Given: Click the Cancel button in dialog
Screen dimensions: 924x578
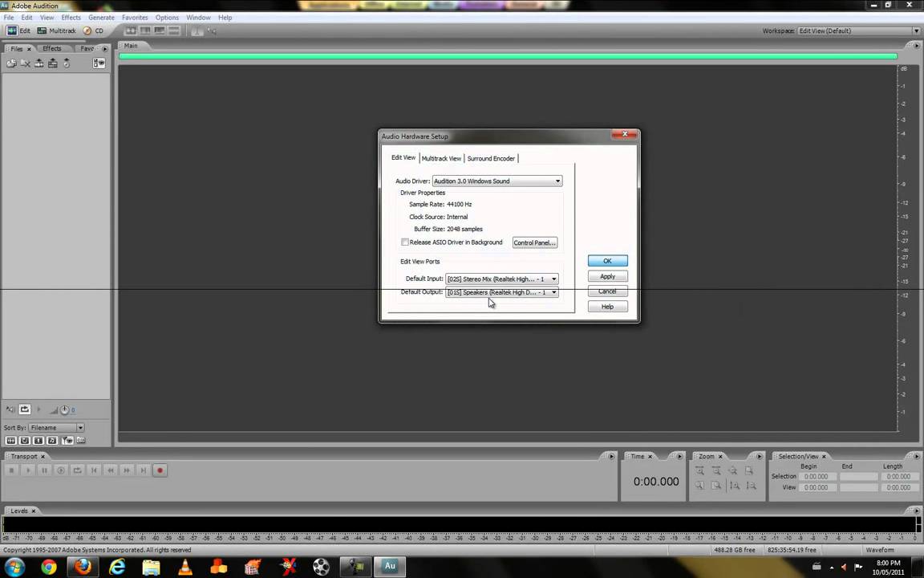Looking at the screenshot, I should point(607,291).
